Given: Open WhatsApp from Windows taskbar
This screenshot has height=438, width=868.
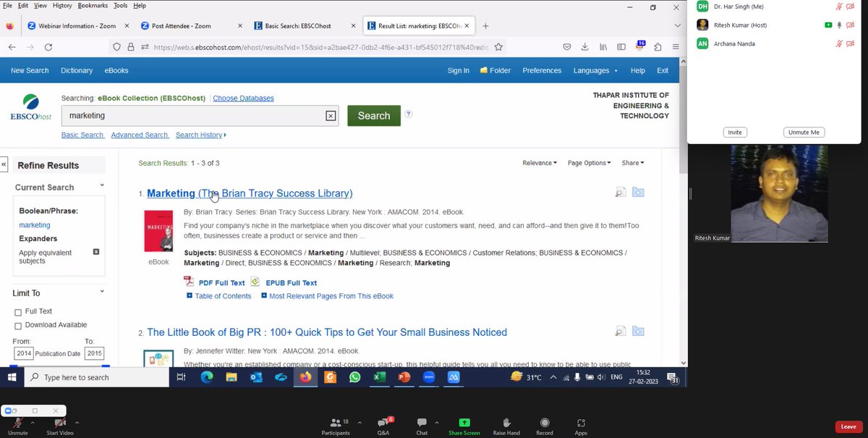Looking at the screenshot, I should (354, 377).
